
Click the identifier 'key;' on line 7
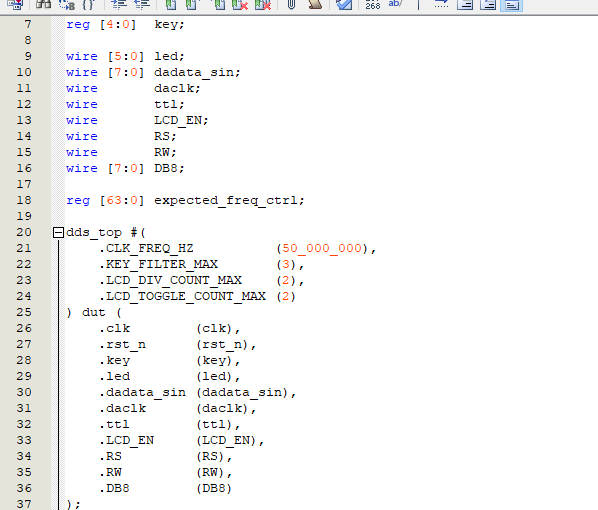(169, 25)
